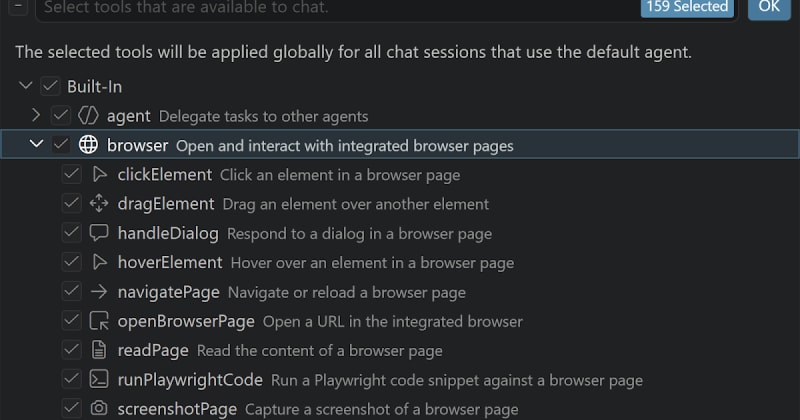The image size is (800, 420).
Task: Click the dragElement move icon
Action: (x=99, y=204)
